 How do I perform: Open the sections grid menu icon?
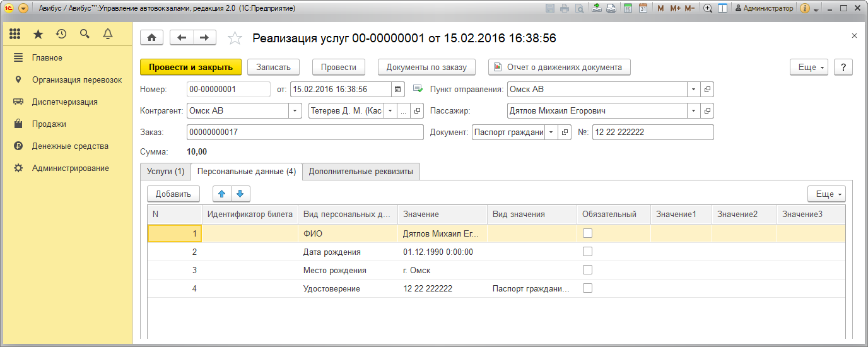[x=15, y=34]
